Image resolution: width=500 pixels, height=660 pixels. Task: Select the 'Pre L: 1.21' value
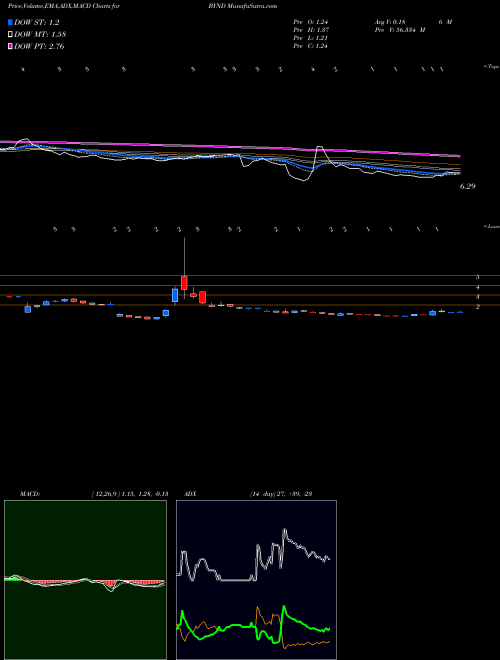pos(311,38)
